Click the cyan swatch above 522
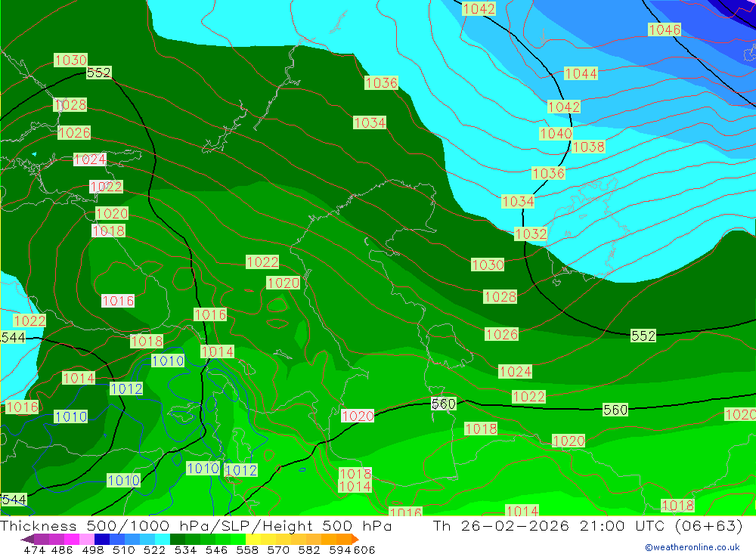756x554 pixels. pos(163,540)
